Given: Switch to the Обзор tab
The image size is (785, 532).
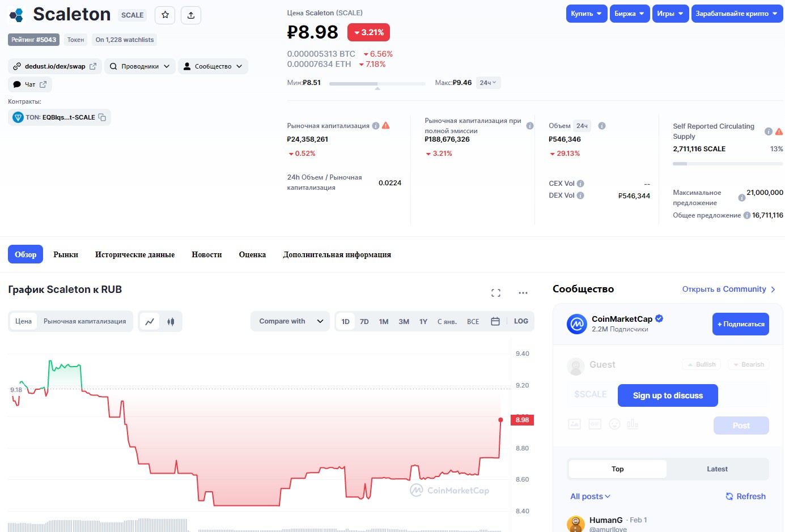Looking at the screenshot, I should [x=26, y=254].
